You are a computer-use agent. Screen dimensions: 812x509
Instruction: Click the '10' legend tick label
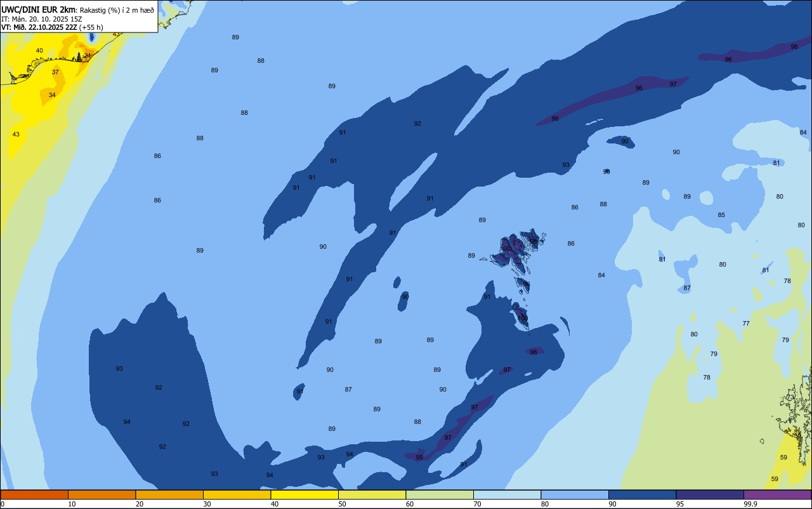[x=72, y=504]
